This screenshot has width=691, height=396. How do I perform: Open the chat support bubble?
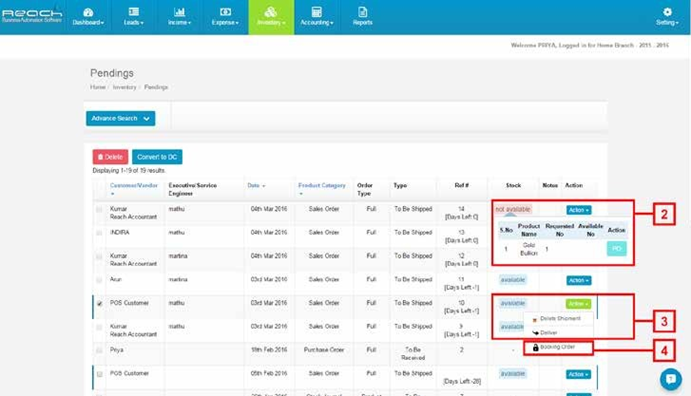click(x=671, y=379)
